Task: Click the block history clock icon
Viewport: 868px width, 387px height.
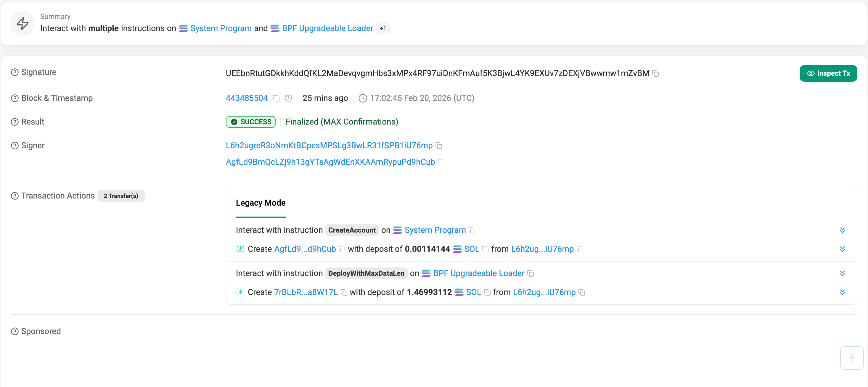Action: pyautogui.click(x=288, y=98)
